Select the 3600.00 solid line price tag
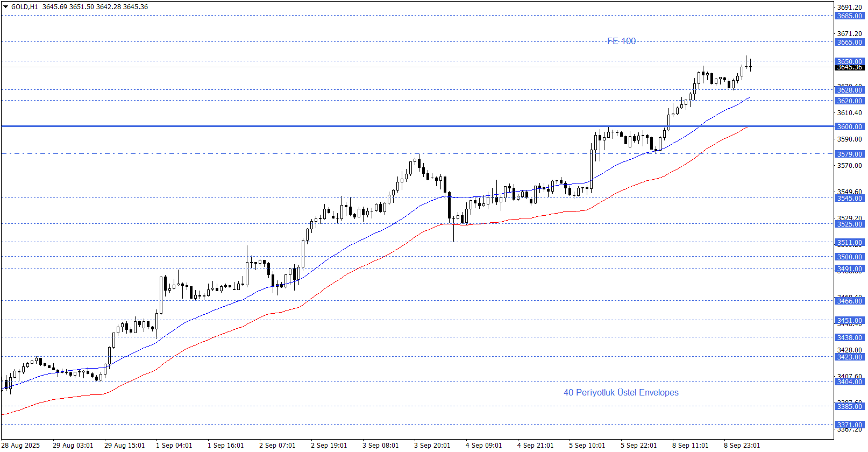This screenshot has height=452, width=868. 849,126
